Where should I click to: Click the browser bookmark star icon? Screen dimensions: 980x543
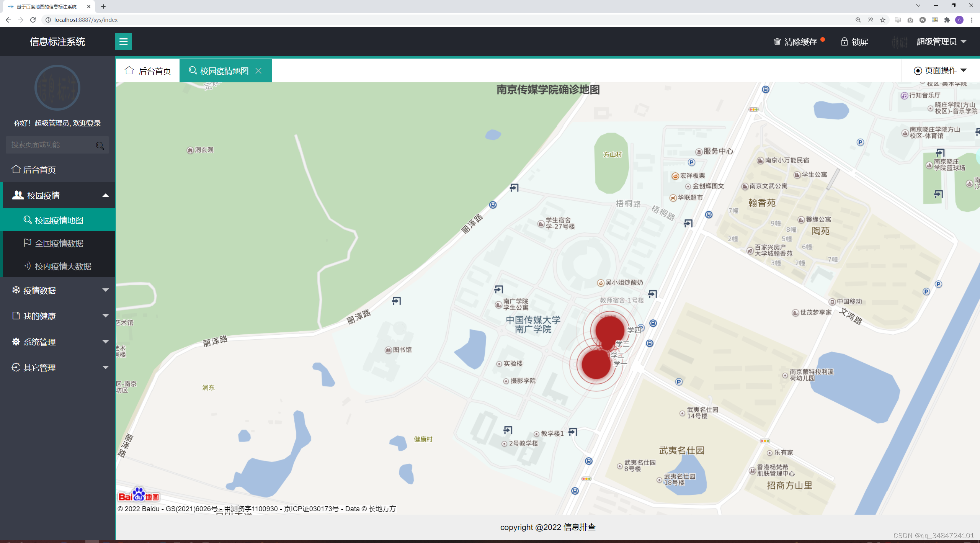(883, 20)
